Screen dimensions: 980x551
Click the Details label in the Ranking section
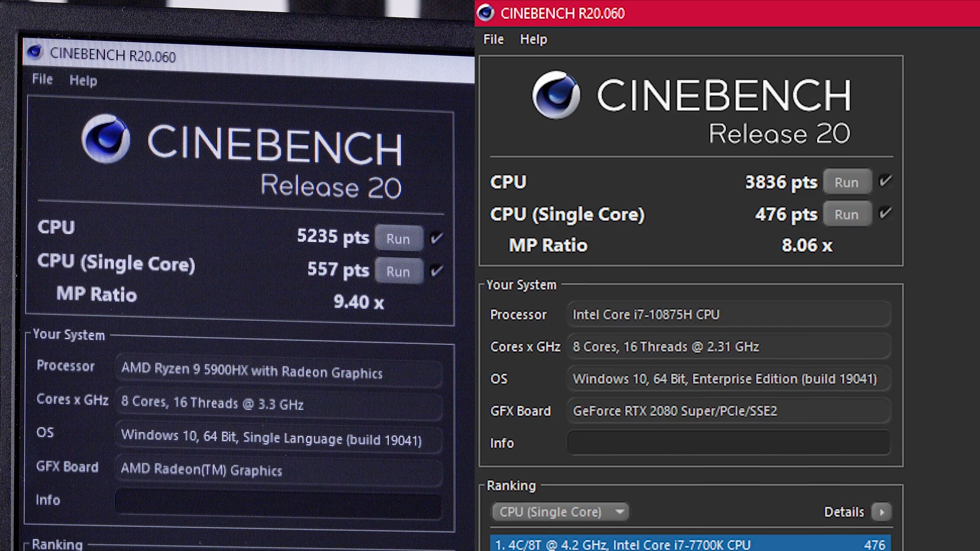[x=844, y=512]
